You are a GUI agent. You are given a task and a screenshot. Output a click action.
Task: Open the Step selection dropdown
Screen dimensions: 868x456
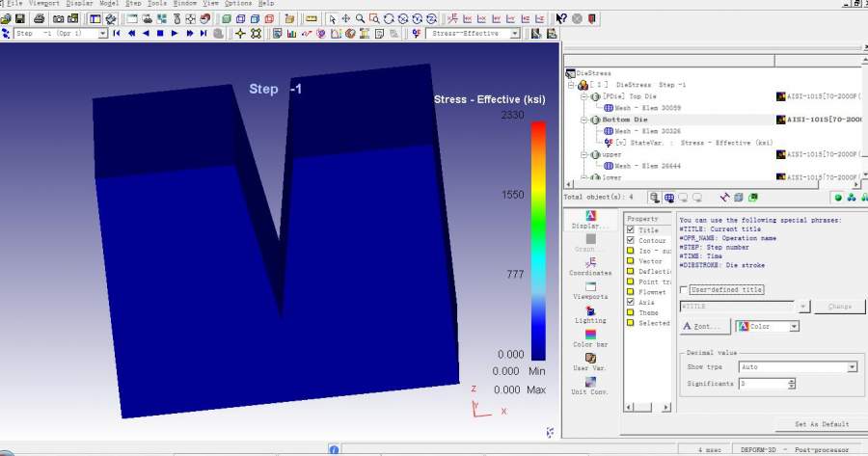click(x=103, y=33)
